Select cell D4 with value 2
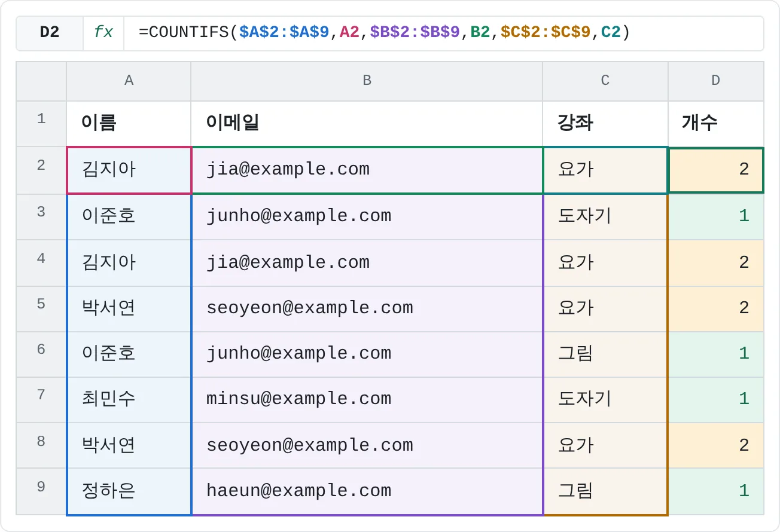 coord(716,263)
